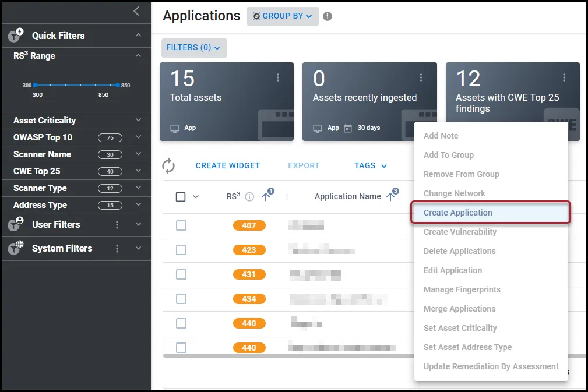The image size is (588, 392).
Task: Select the checkbox for row with score 434
Action: (x=181, y=299)
